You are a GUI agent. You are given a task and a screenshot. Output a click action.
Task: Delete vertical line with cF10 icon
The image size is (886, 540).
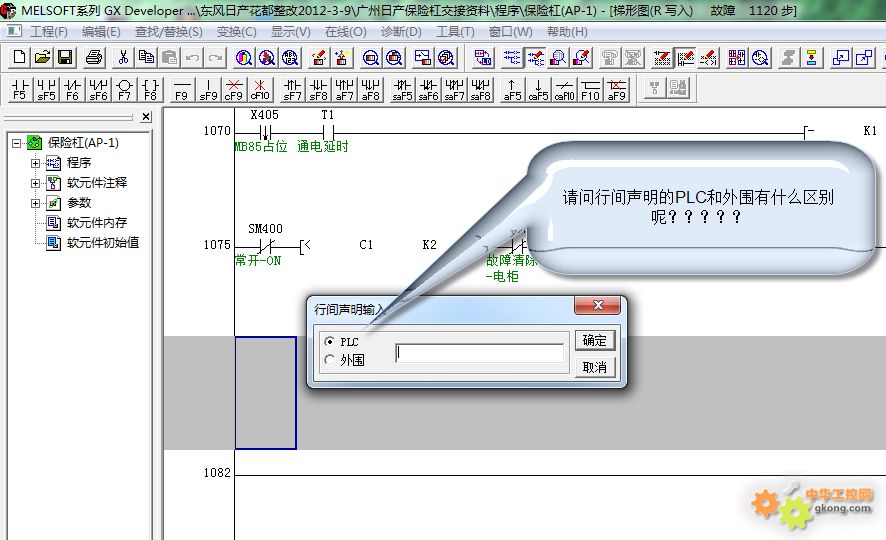point(260,89)
